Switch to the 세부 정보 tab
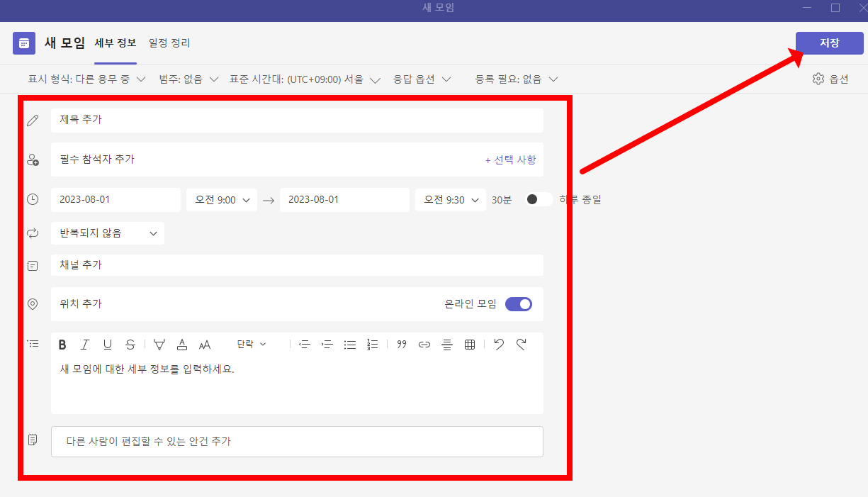This screenshot has height=497, width=868. point(115,43)
